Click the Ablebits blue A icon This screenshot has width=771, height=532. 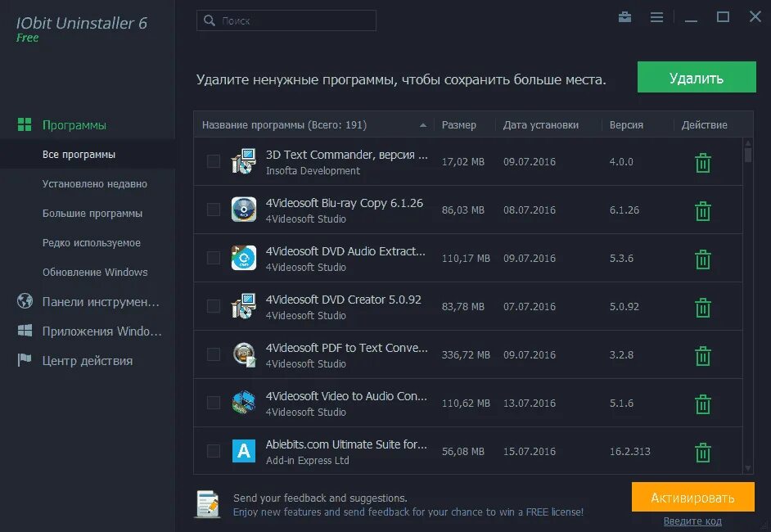coord(244,451)
